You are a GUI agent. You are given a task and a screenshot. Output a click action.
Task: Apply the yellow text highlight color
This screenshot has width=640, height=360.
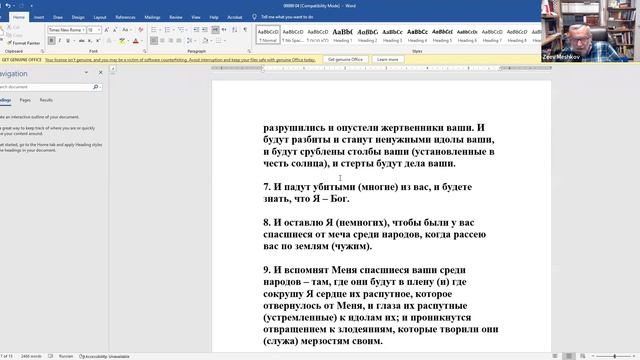pyautogui.click(x=122, y=41)
